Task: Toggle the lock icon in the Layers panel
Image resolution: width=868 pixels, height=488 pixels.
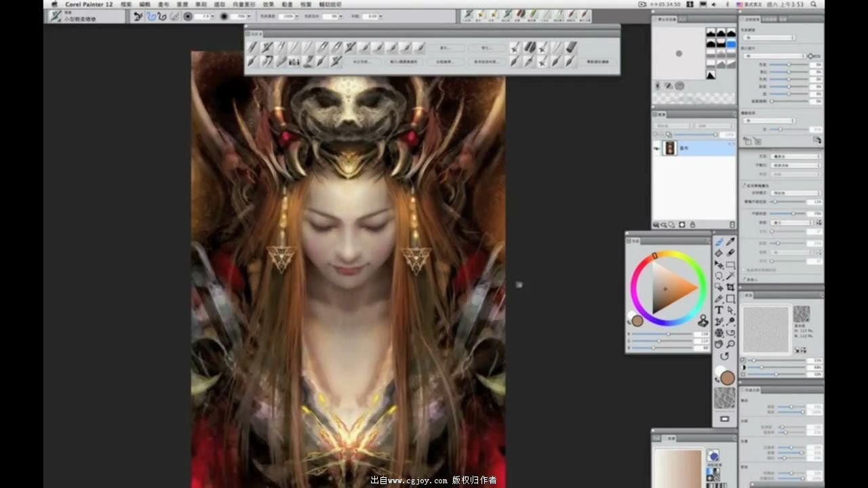Action: click(691, 224)
